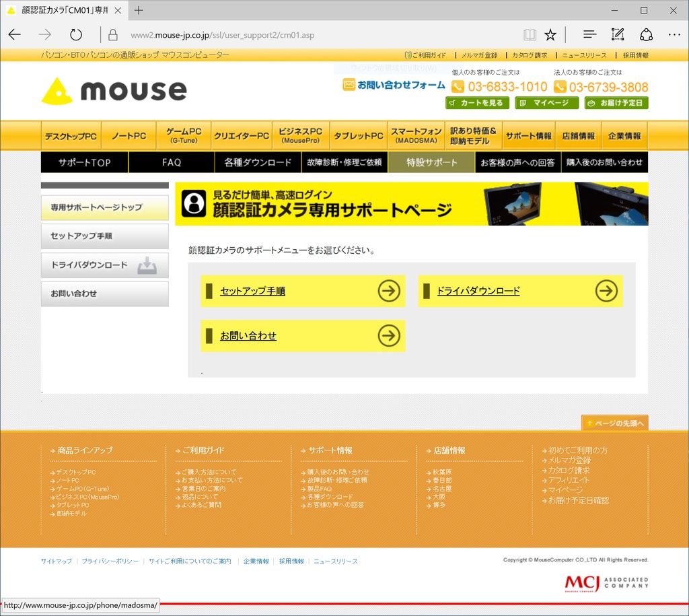
Task: Click the padlock site security icon
Action: [113, 35]
